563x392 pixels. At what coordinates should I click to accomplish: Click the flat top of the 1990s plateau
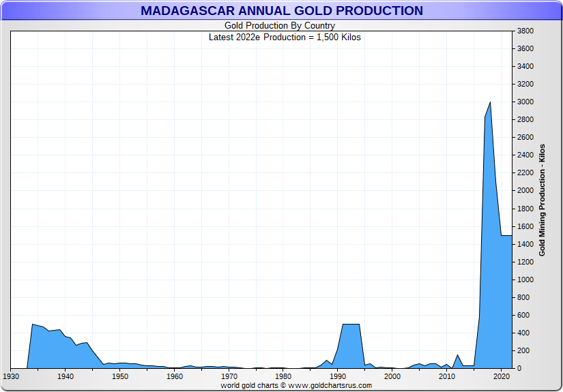pyautogui.click(x=351, y=325)
